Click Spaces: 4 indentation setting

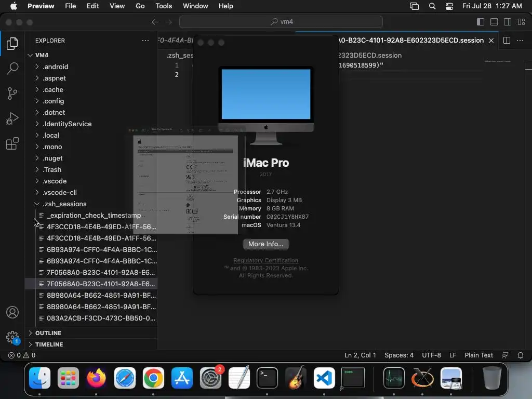[399, 355]
